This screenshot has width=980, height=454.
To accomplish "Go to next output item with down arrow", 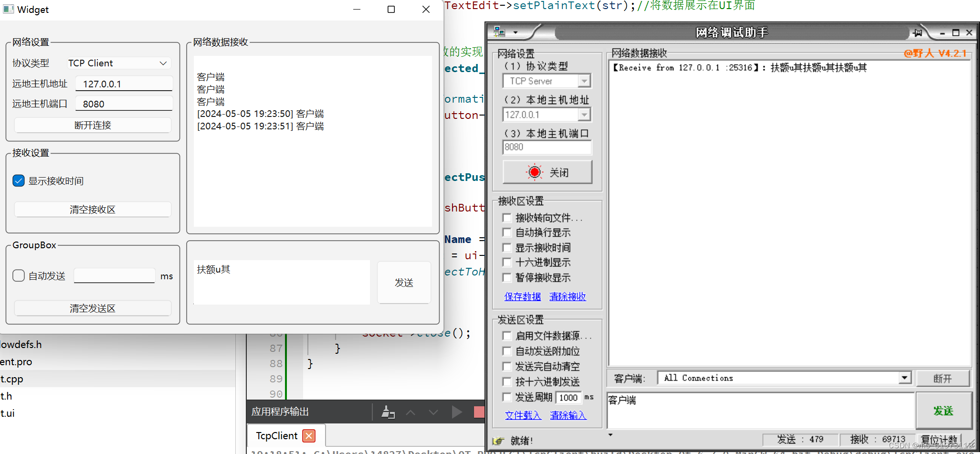I will tap(433, 412).
